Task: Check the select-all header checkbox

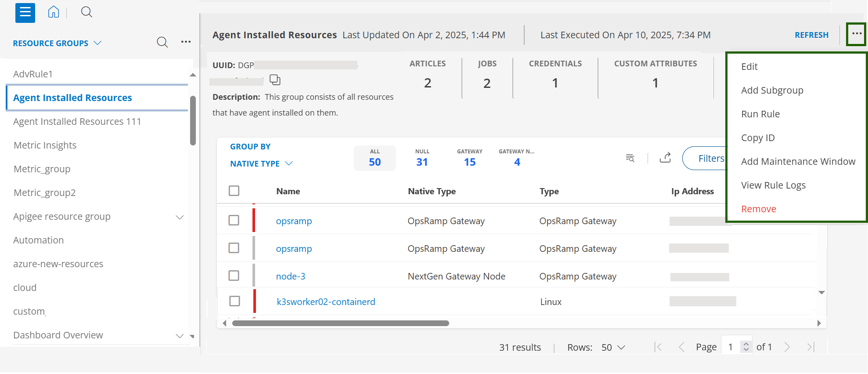Action: 234,191
